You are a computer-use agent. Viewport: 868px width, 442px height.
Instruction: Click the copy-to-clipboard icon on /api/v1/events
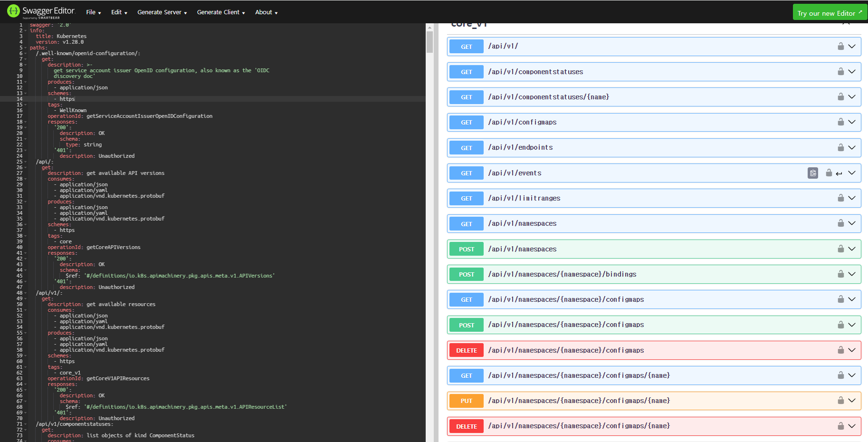pos(813,173)
